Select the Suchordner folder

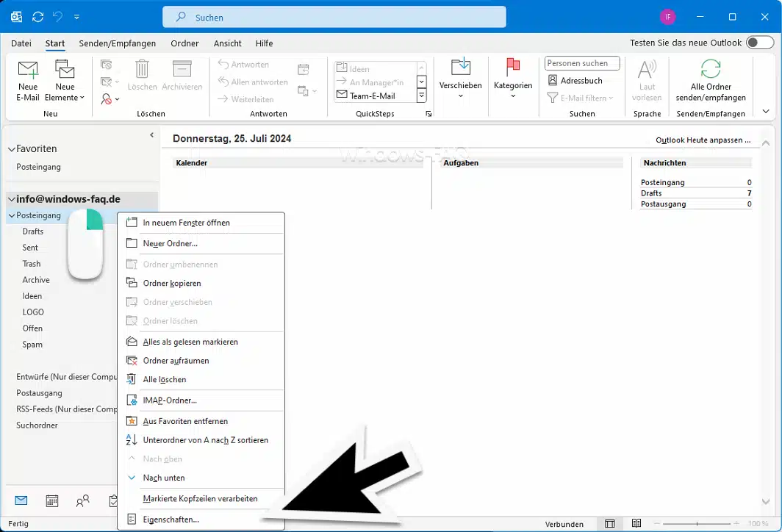pyautogui.click(x=37, y=425)
